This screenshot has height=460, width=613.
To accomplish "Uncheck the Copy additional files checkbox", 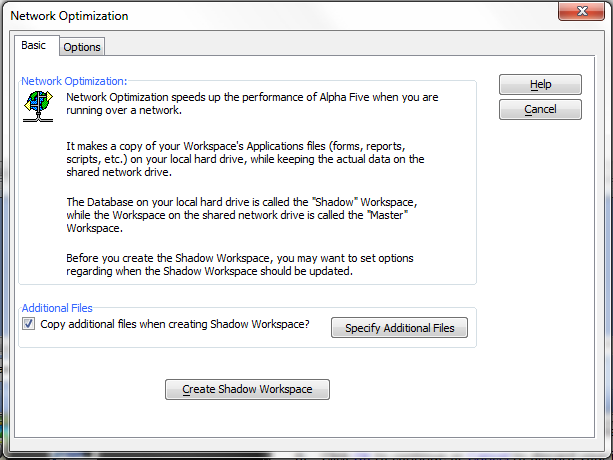I will pos(29,324).
